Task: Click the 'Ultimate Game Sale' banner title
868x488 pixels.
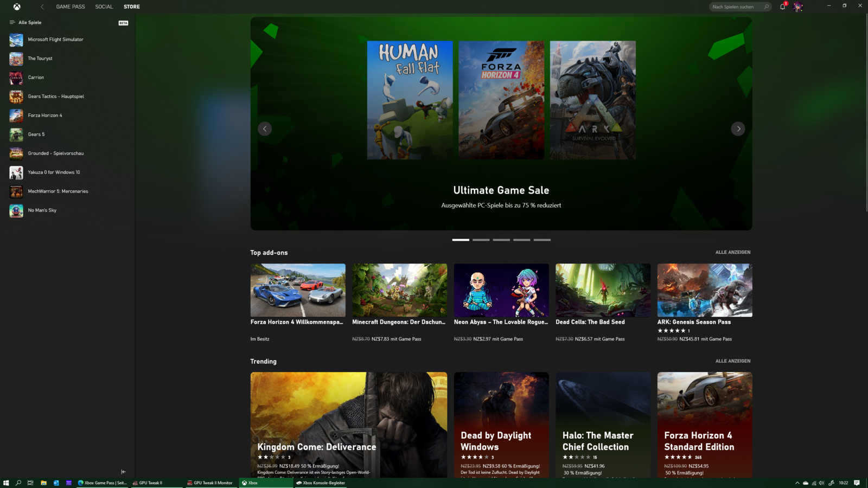Action: pos(501,190)
